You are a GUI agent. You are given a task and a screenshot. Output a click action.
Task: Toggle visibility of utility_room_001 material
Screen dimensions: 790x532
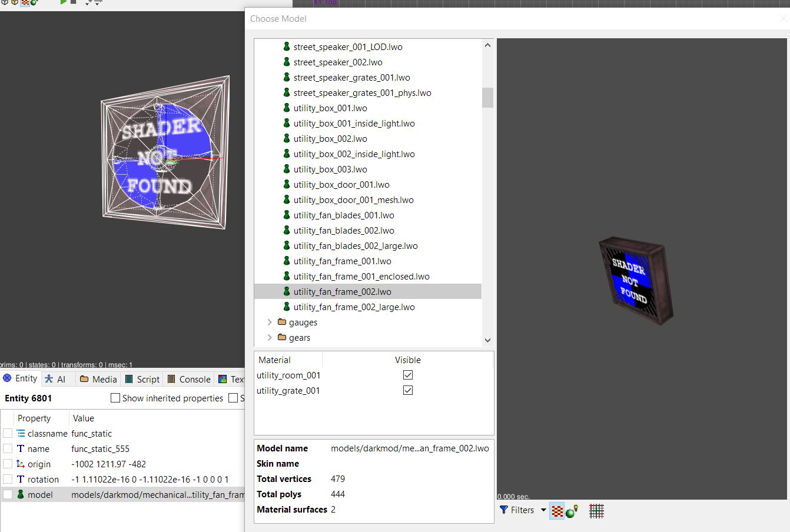(408, 375)
